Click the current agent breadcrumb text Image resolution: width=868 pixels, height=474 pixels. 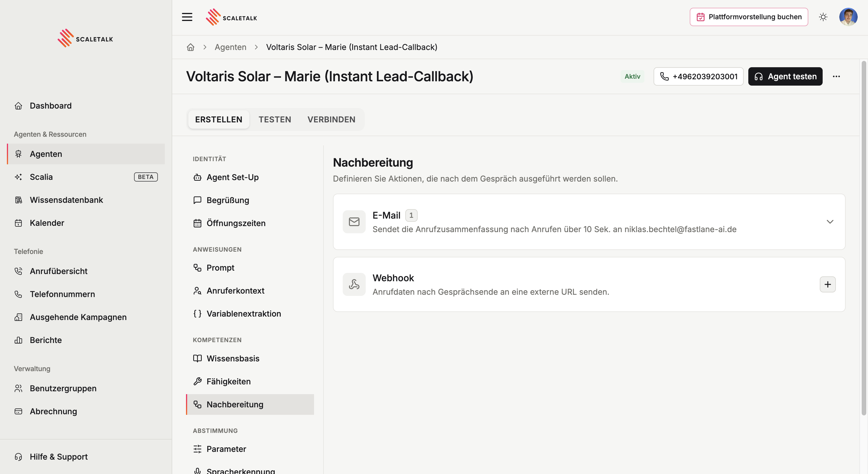pos(351,47)
